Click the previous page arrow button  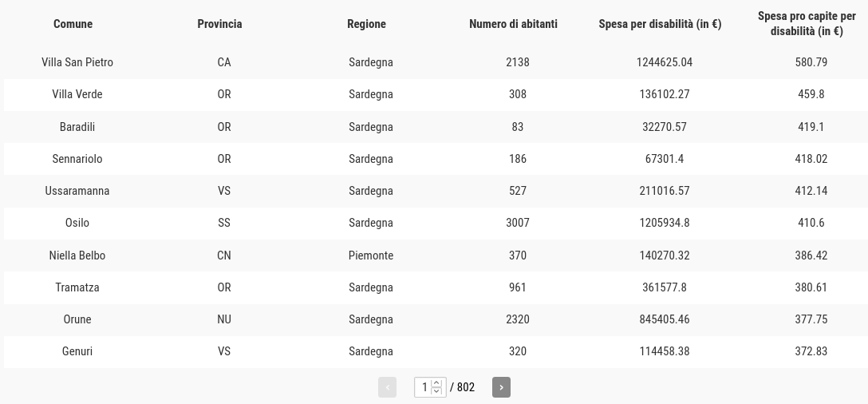click(x=387, y=387)
